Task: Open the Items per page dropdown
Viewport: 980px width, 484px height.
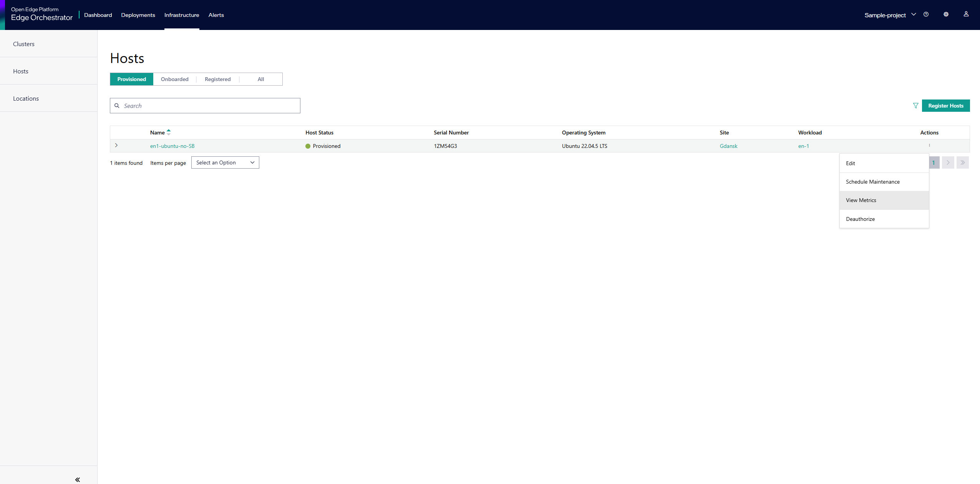Action: tap(225, 162)
